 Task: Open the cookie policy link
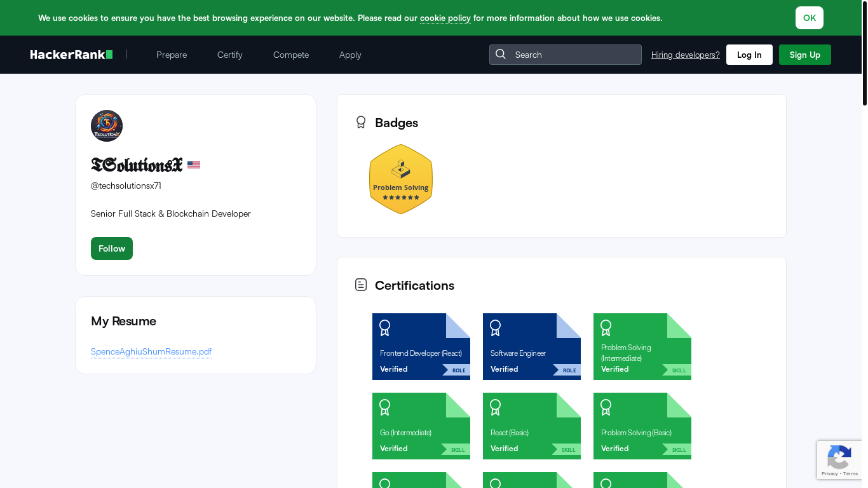(x=445, y=18)
